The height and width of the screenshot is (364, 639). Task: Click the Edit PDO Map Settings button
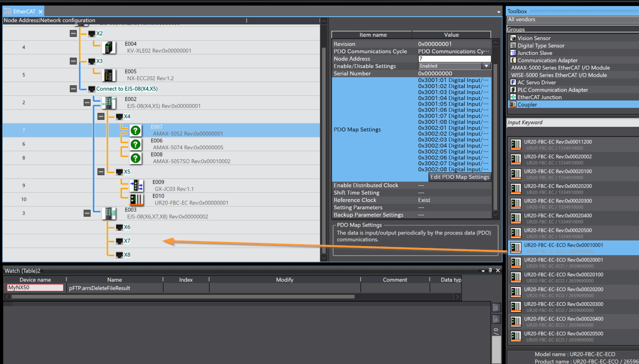coord(459,177)
